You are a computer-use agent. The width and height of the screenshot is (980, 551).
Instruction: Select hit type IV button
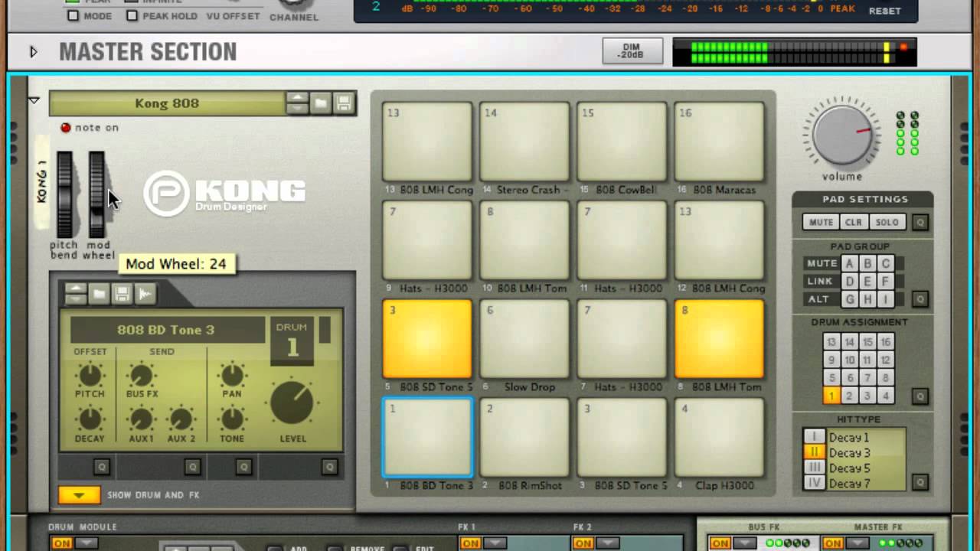815,483
